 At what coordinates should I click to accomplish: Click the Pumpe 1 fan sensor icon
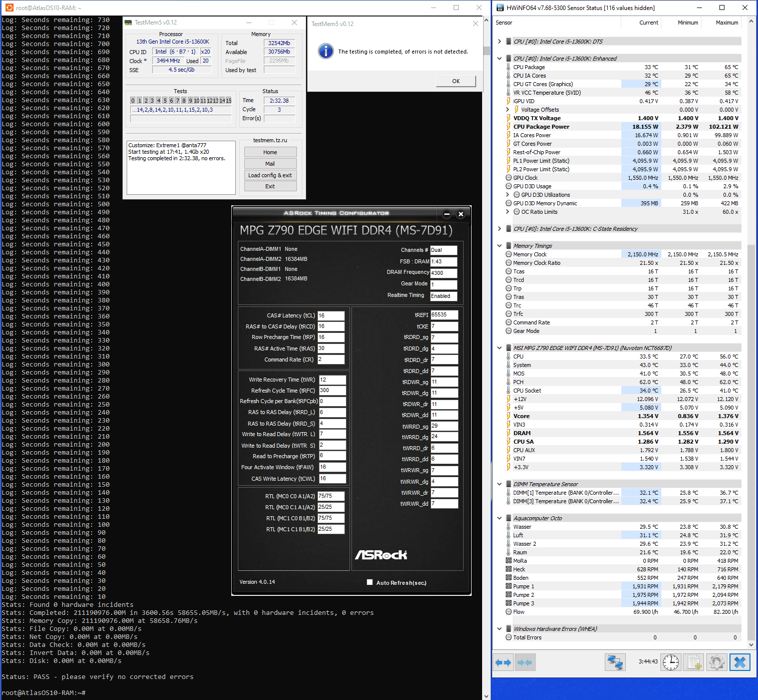[x=509, y=586]
